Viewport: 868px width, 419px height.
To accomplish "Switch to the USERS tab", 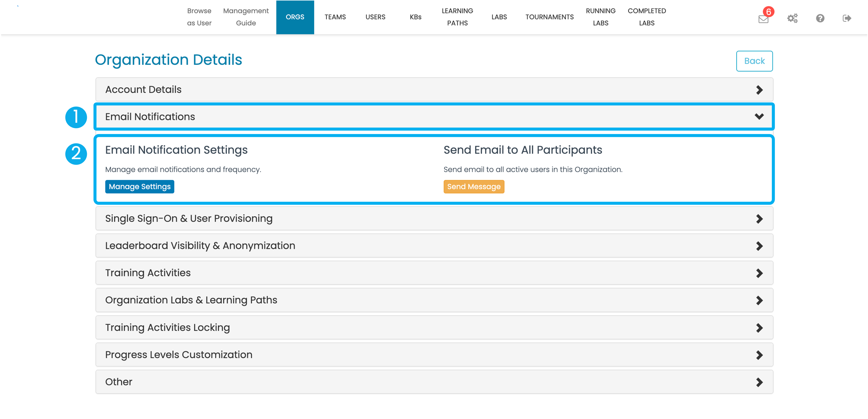I will tap(375, 17).
